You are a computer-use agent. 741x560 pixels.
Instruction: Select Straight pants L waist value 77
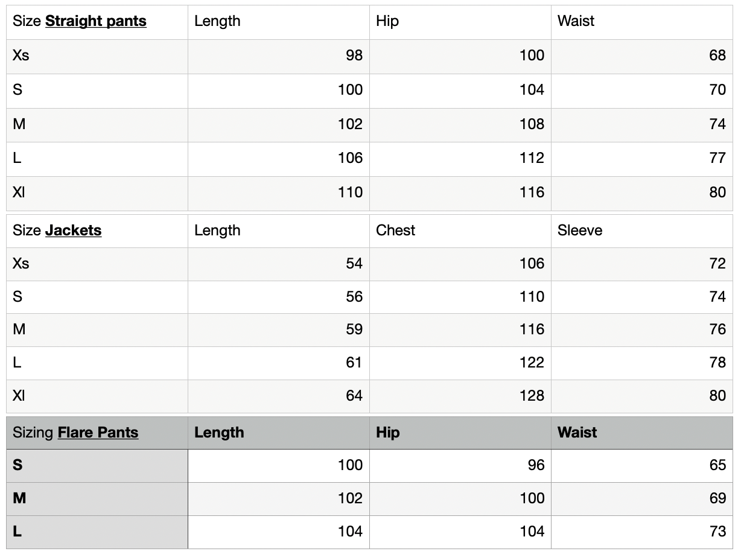point(717,158)
